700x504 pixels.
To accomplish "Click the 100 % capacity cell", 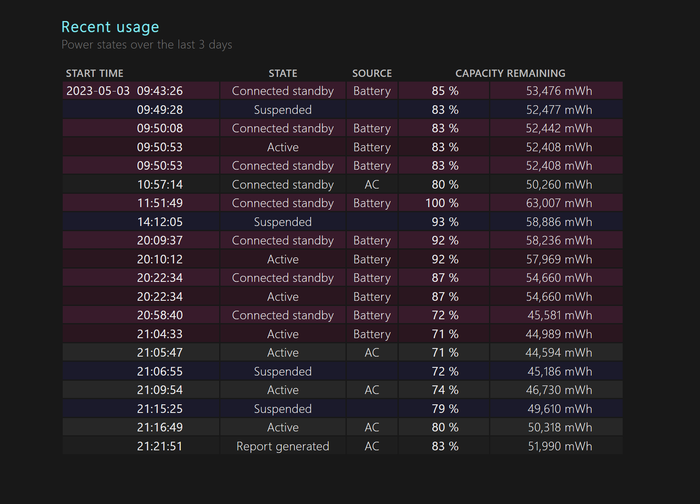I will tap(442, 203).
